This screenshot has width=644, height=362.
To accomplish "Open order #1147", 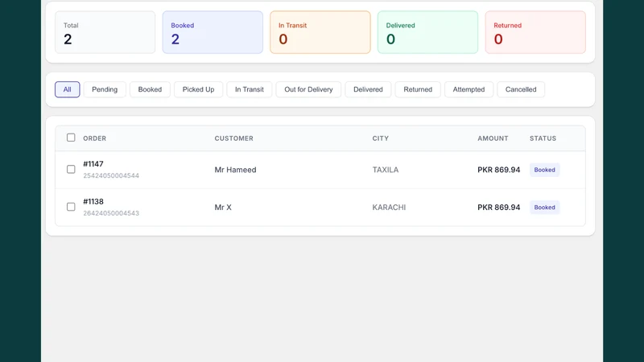I will point(93,164).
